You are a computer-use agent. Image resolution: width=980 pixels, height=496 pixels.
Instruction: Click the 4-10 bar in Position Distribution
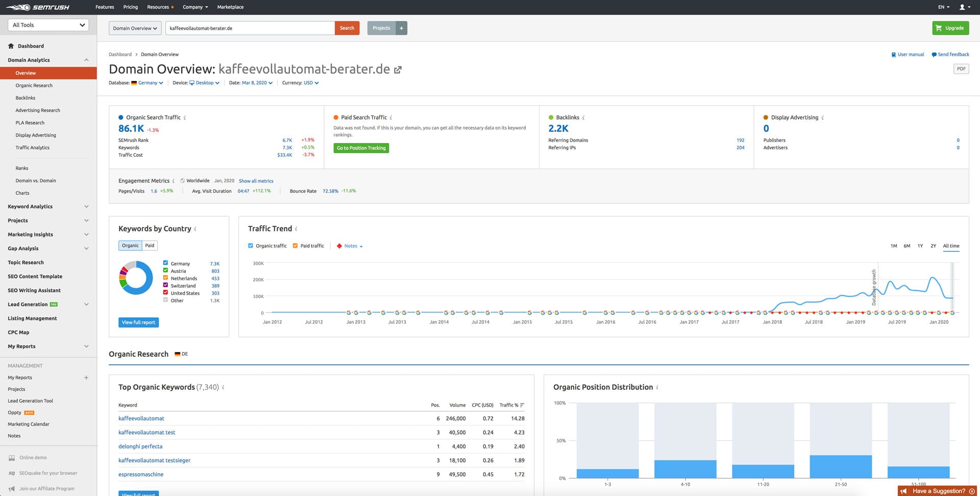(685, 469)
